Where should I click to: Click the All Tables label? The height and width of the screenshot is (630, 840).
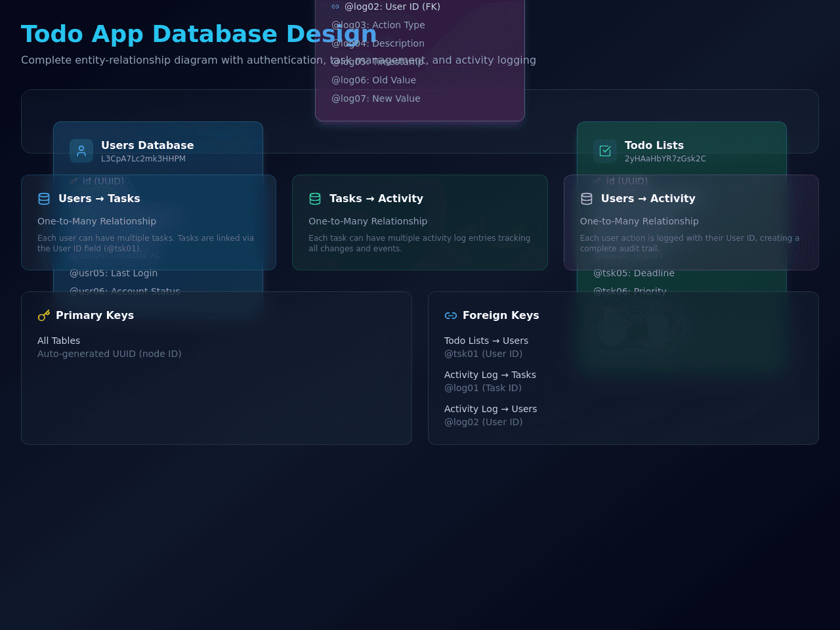click(x=58, y=341)
